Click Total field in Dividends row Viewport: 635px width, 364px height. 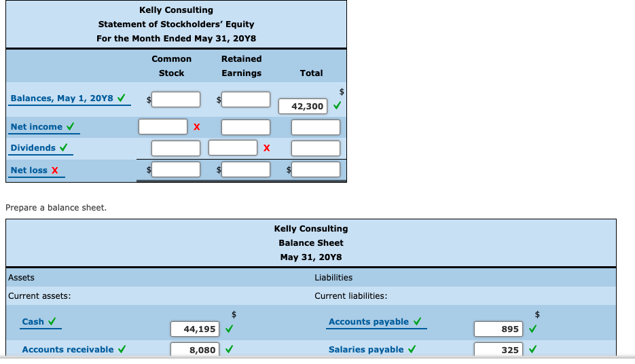click(x=316, y=148)
